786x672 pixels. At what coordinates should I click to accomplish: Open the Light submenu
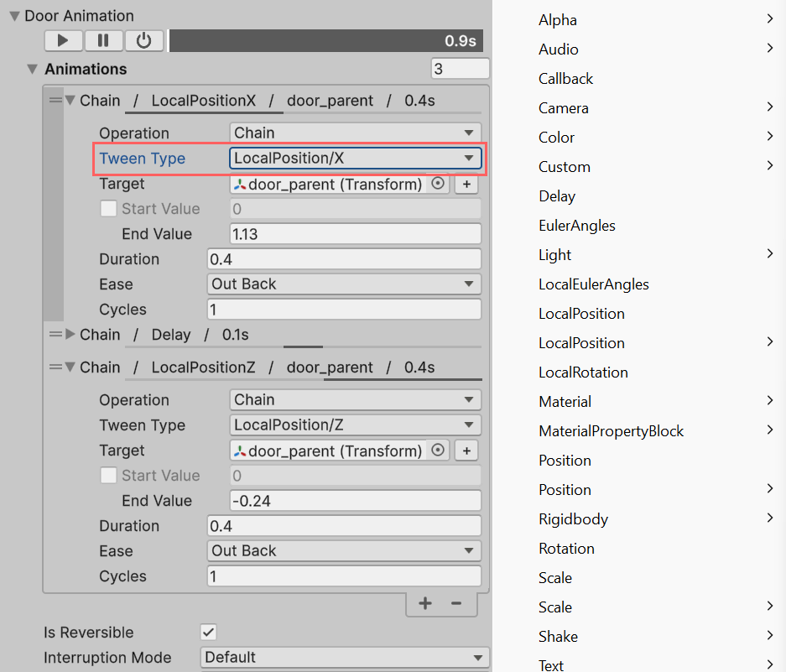click(x=656, y=255)
